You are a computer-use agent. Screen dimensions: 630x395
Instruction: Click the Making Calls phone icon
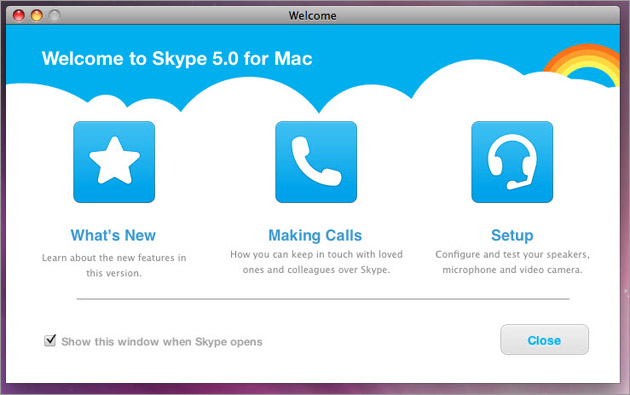coord(316,162)
